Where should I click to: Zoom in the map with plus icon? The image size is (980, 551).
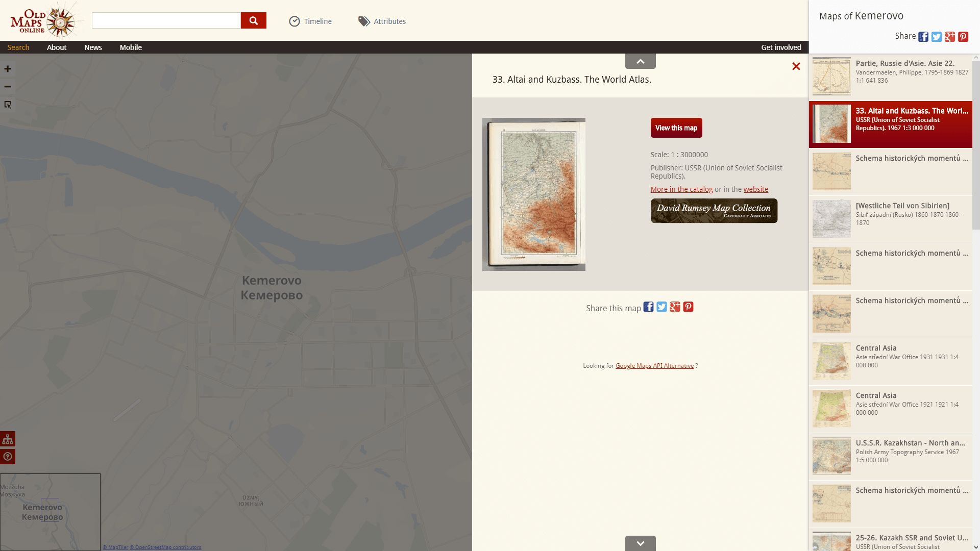coord(8,69)
